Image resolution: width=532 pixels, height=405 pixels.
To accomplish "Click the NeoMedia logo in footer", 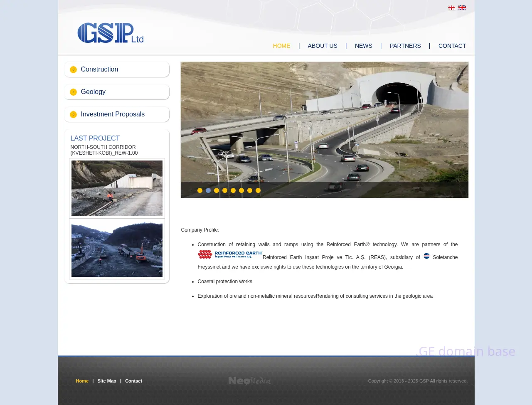I will 249,381.
